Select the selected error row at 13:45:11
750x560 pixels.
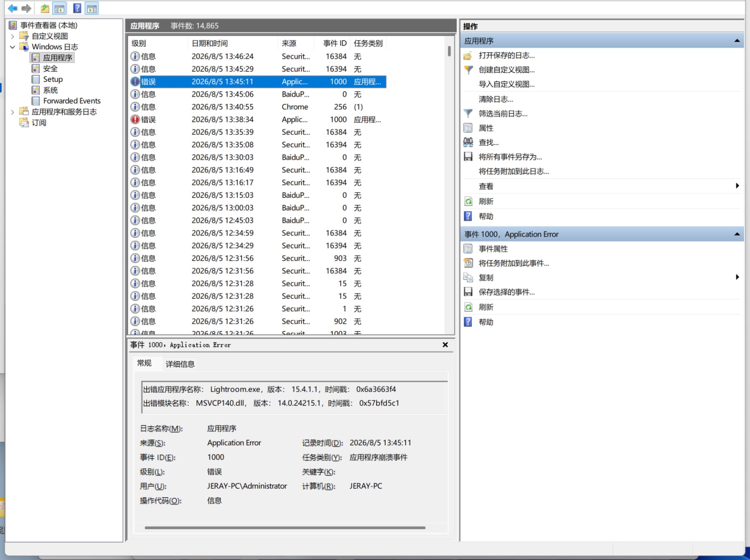tap(257, 82)
